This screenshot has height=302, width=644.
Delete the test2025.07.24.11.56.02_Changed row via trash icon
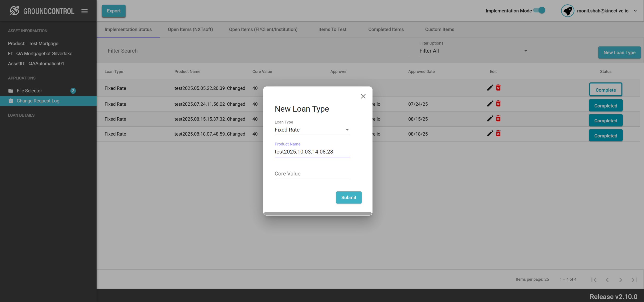498,104
